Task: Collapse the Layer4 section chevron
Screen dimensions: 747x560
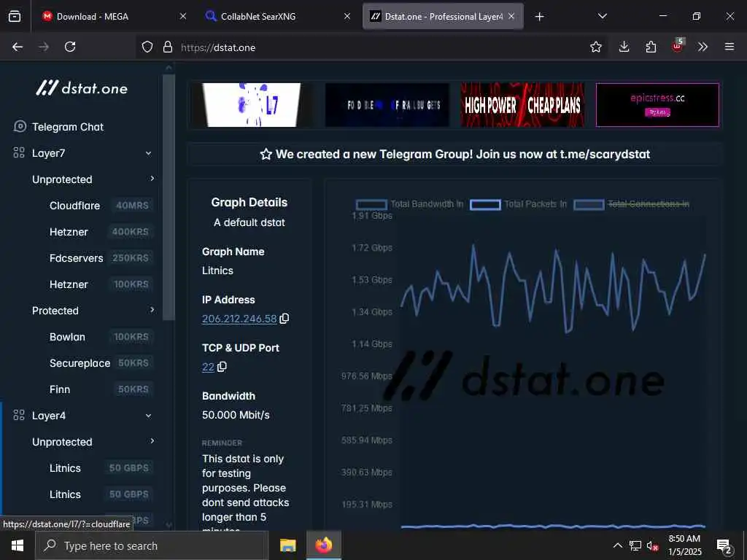Action: click(149, 416)
